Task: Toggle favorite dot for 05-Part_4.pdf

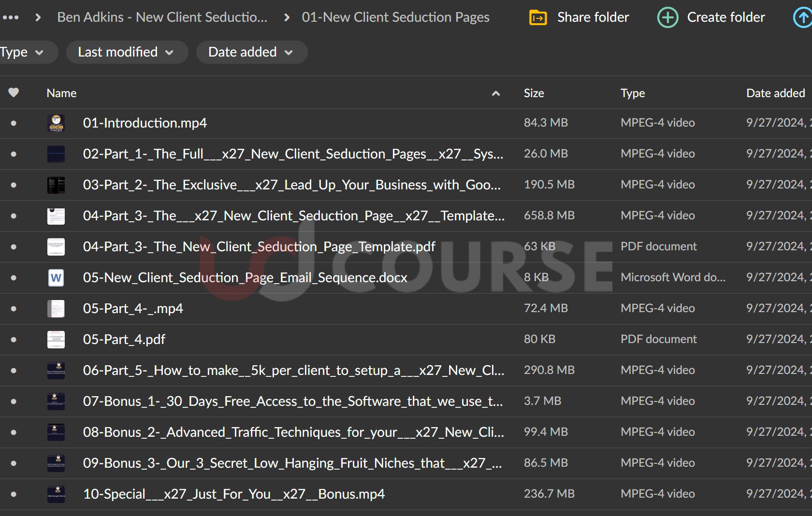Action: point(14,340)
